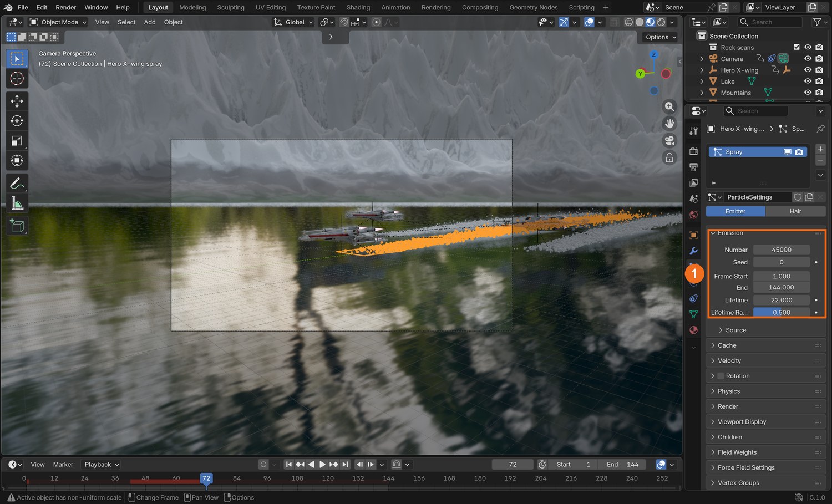Viewport: 832px width, 504px height.
Task: Remove the particle system slot with minus
Action: 820,160
